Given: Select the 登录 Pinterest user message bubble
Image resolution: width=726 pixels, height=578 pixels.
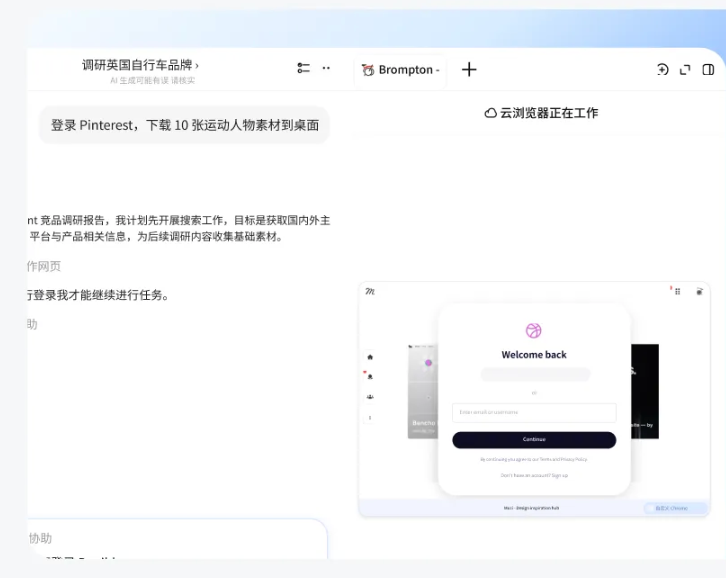Looking at the screenshot, I should pyautogui.click(x=184, y=125).
